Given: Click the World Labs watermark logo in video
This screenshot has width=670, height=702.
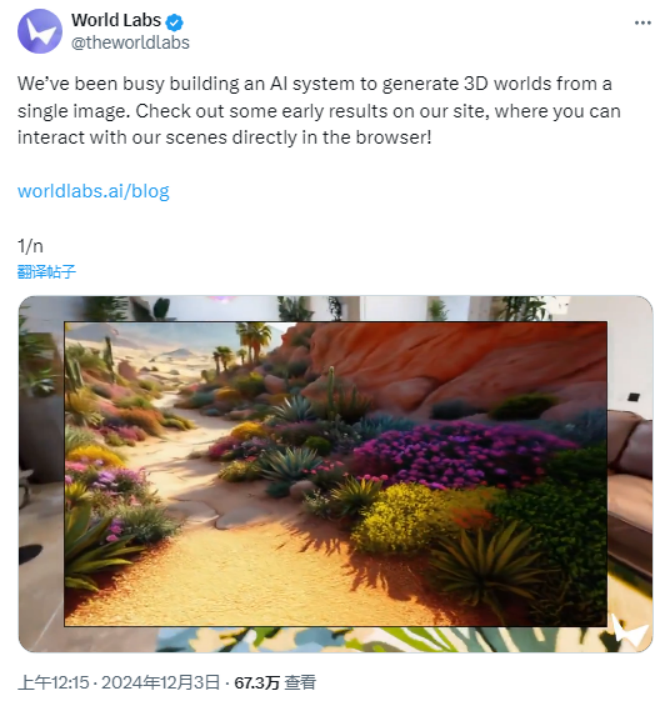Looking at the screenshot, I should pyautogui.click(x=629, y=631).
